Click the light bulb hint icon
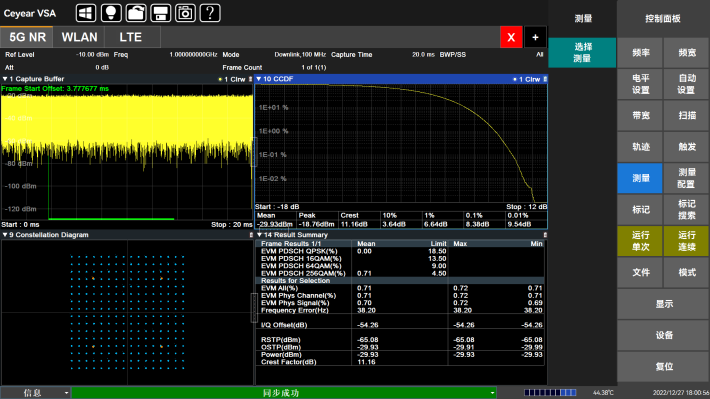The height and width of the screenshot is (399, 710). point(111,13)
